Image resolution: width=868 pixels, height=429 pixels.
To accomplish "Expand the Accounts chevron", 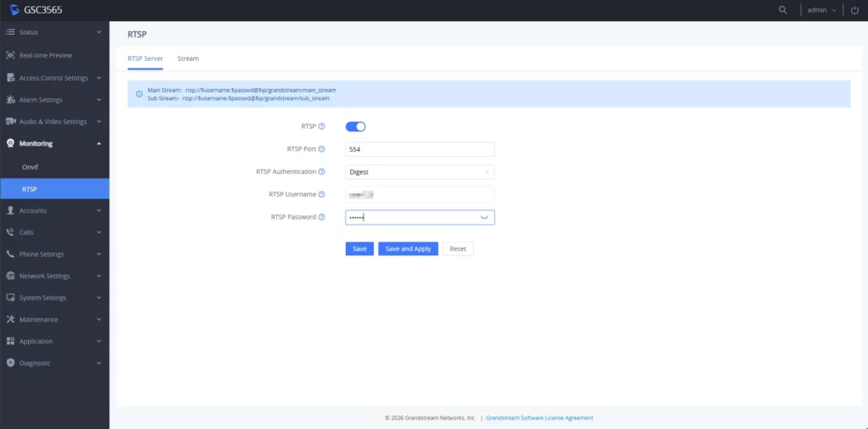I will tap(99, 210).
